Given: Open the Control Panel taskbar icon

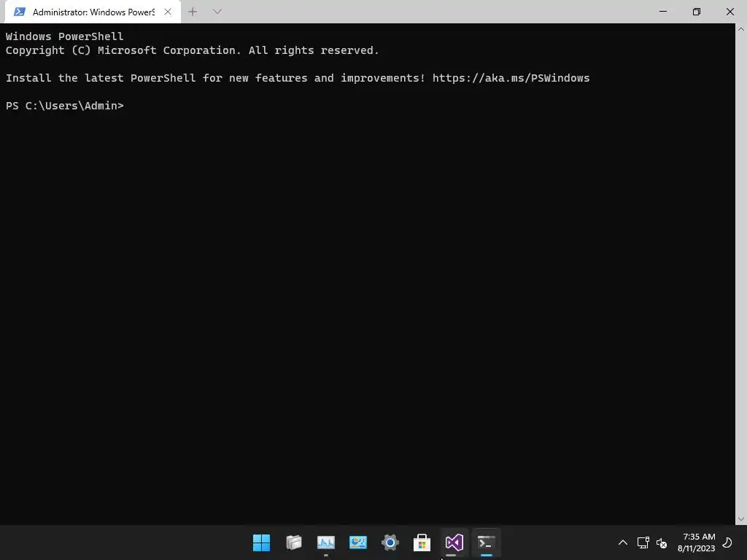Looking at the screenshot, I should [x=357, y=542].
